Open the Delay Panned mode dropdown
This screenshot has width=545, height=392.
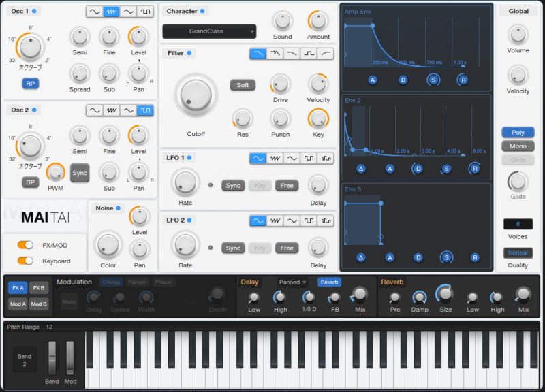[293, 282]
